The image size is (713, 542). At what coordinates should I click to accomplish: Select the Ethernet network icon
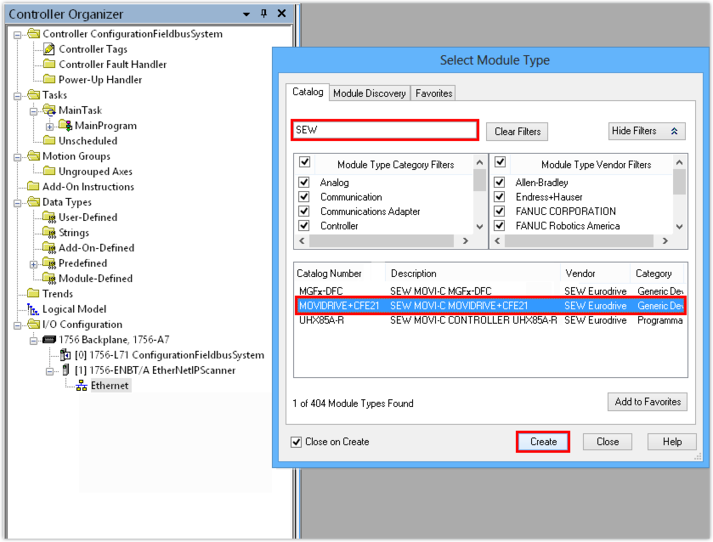pyautogui.click(x=81, y=385)
